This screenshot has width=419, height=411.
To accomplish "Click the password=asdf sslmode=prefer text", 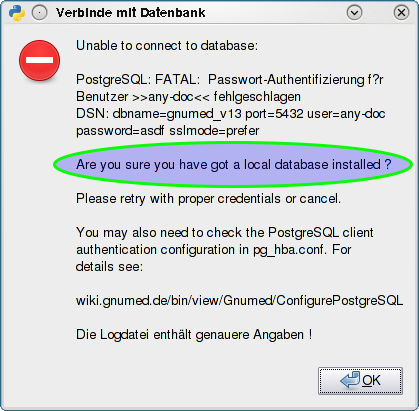I will [x=168, y=131].
